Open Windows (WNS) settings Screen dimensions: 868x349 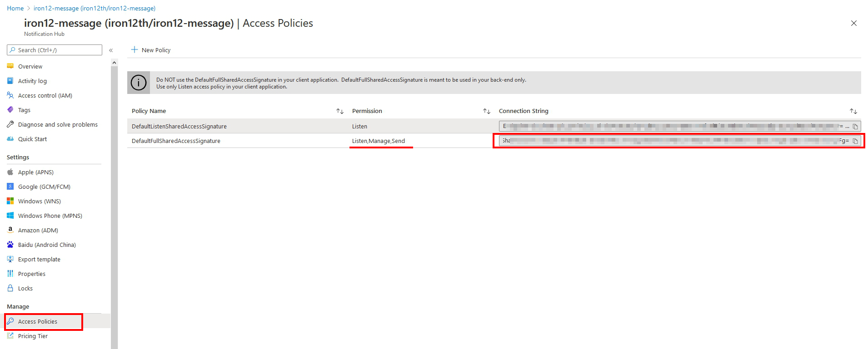coord(40,201)
